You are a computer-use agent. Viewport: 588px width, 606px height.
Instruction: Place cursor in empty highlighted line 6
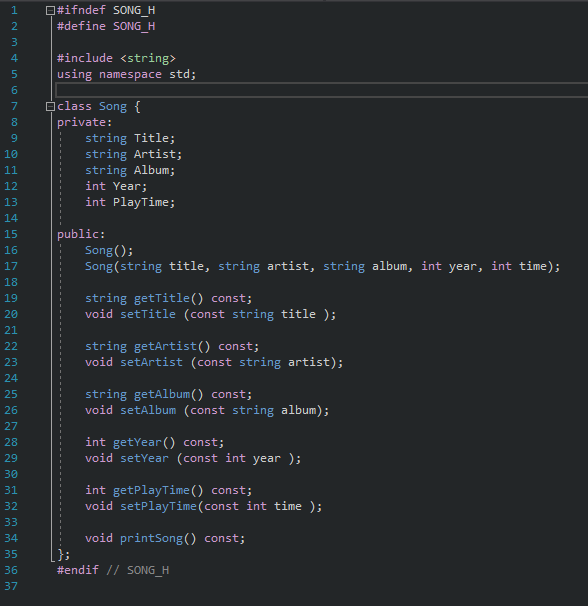click(322, 90)
